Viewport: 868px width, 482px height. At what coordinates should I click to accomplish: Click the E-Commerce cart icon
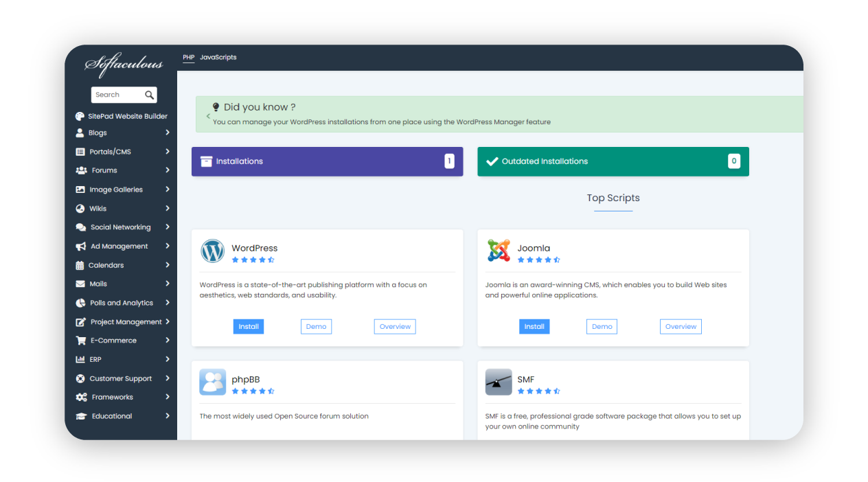point(80,341)
